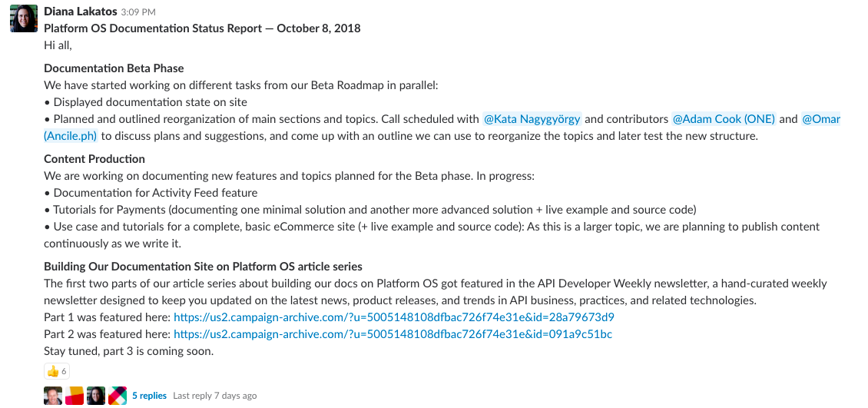Viewport: 868px width, 408px height.
Task: Click the 'Content Production' heading
Action: (x=94, y=159)
